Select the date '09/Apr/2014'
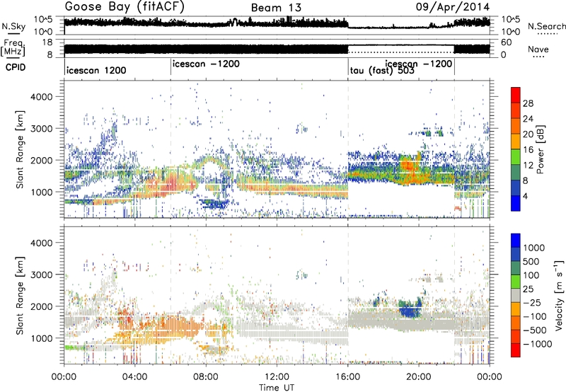Image resolution: width=566 pixels, height=392 pixels. click(453, 7)
